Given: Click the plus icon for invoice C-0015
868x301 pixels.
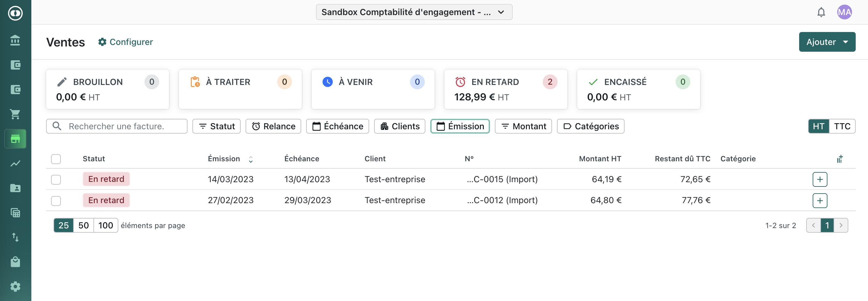Looking at the screenshot, I should pyautogui.click(x=820, y=179).
